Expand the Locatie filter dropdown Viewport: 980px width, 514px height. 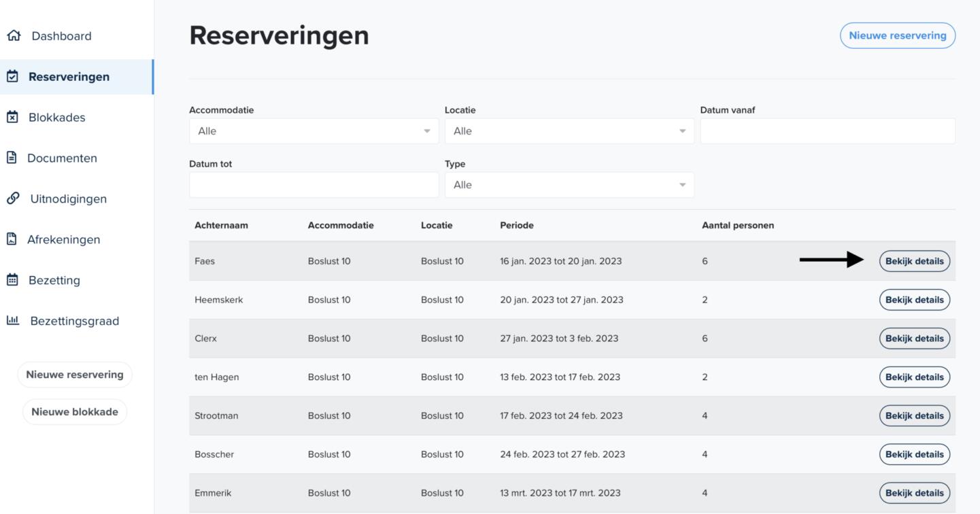tap(569, 131)
